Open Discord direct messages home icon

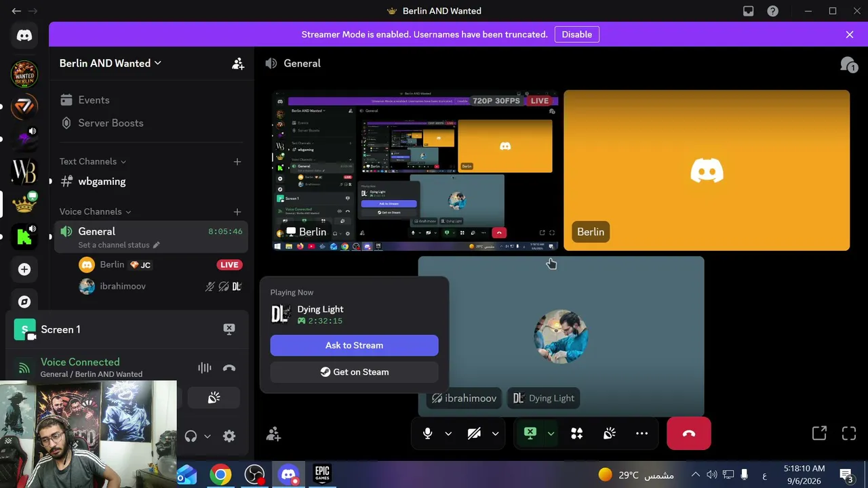point(24,36)
